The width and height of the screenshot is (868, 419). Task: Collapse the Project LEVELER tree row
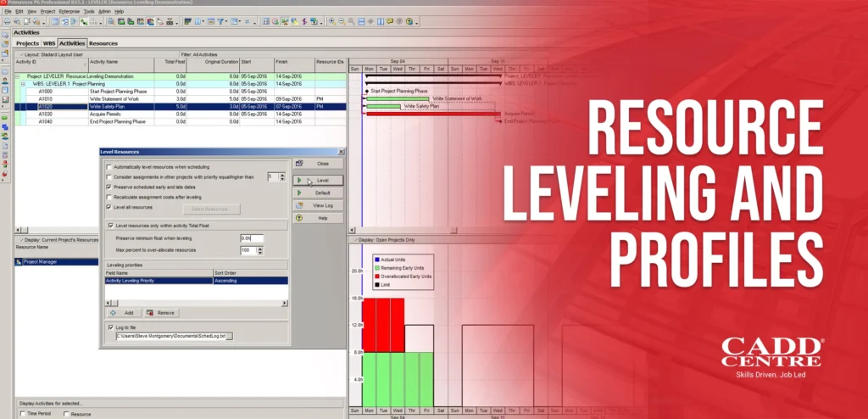click(x=18, y=75)
